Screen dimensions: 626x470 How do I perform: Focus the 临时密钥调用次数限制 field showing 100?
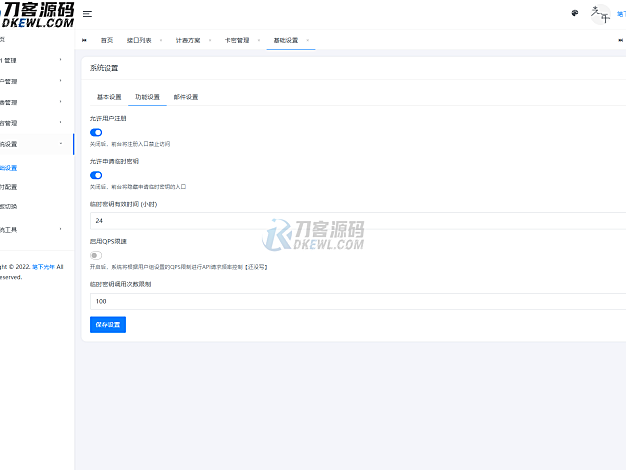pyautogui.click(x=358, y=301)
